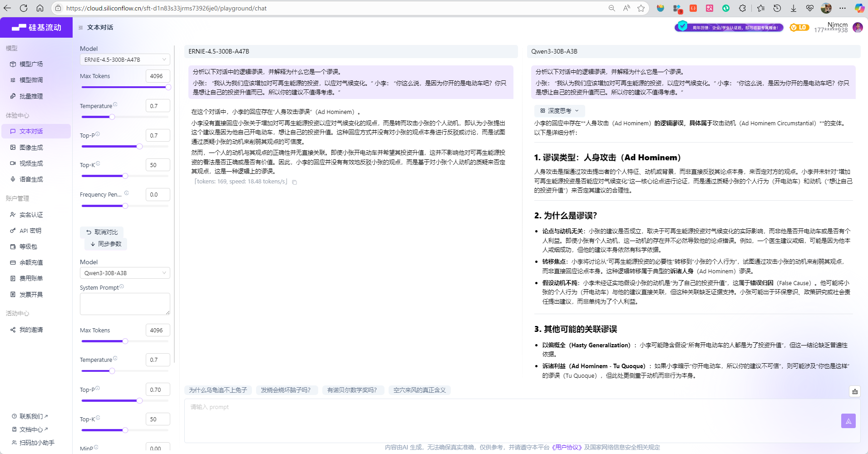Screen dimensions: 868x454
Task: Open Copilot icon in browser toolbar
Action: [859, 8]
